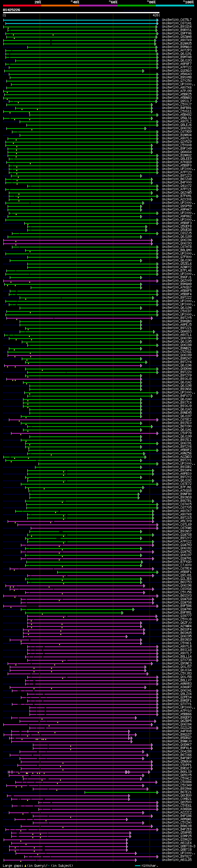This screenshot has height=868, width=197.
Task: Click label UniRef100_B9I6J9
Action: pyautogui.click(x=177, y=406)
